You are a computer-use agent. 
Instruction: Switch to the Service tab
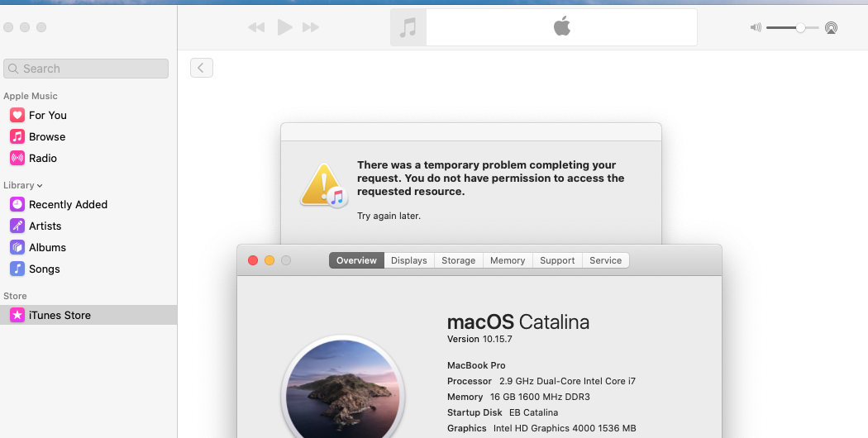pos(606,260)
